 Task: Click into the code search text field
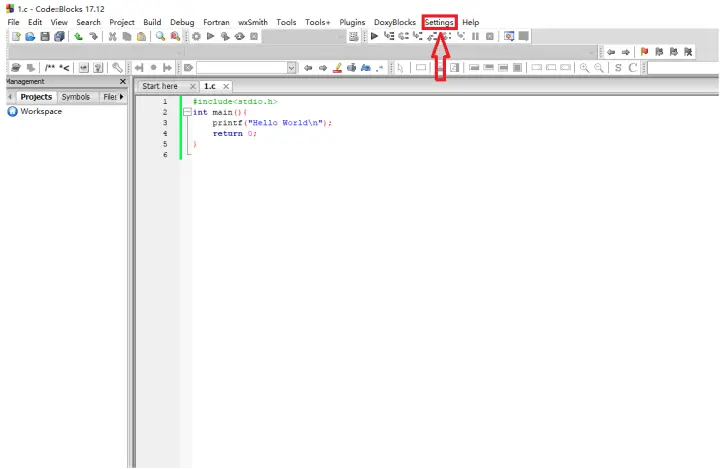242,68
